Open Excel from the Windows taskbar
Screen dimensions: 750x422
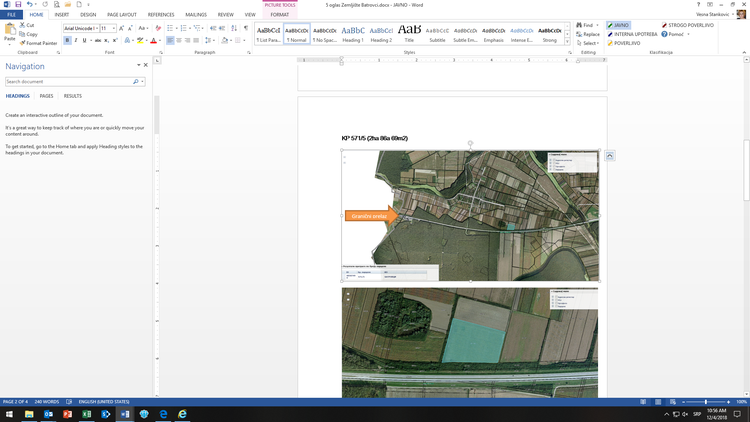(x=87, y=414)
